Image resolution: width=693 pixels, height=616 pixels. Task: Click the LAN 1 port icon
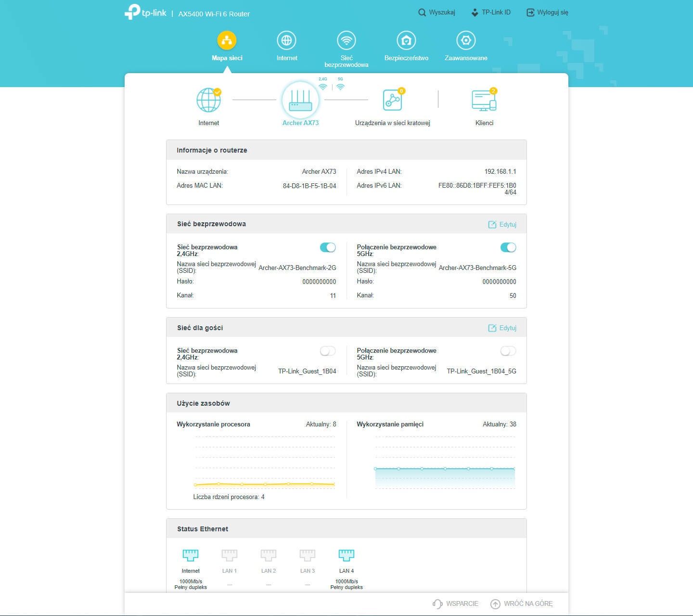pos(230,555)
